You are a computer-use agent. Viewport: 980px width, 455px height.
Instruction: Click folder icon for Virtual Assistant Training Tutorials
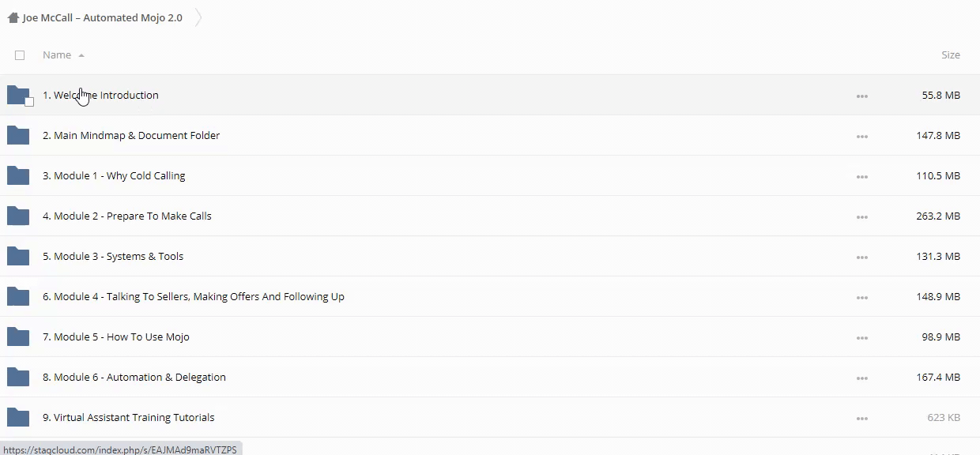17,417
